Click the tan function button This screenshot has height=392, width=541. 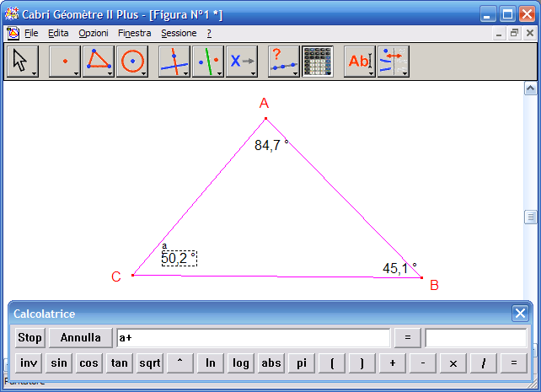tap(120, 363)
